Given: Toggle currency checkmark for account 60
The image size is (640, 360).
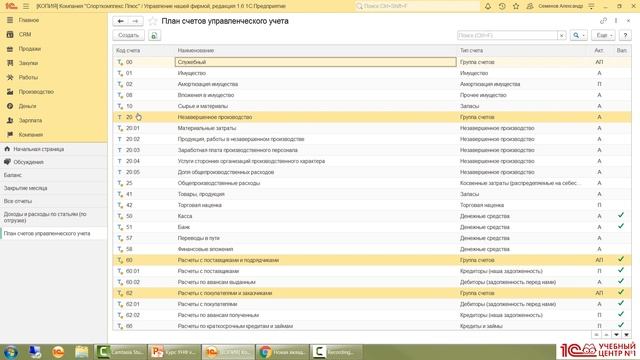Looking at the screenshot, I should tap(621, 259).
